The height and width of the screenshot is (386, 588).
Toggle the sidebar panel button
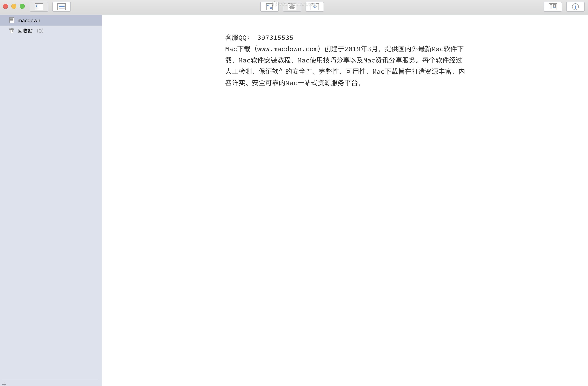tap(39, 7)
